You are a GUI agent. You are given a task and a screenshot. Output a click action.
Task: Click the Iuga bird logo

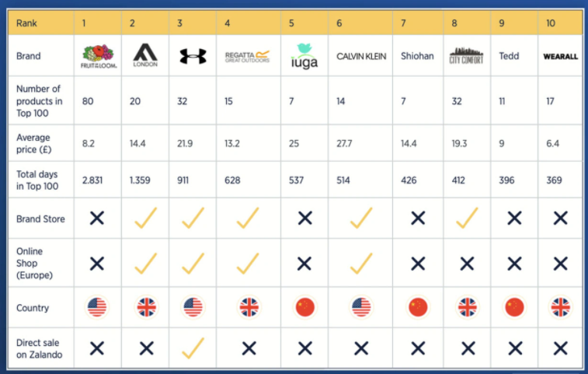click(x=304, y=56)
